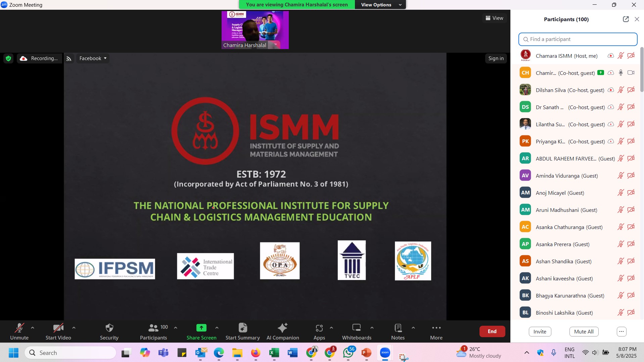The image size is (644, 362).
Task: Click the Sign in button
Action: click(x=496, y=58)
